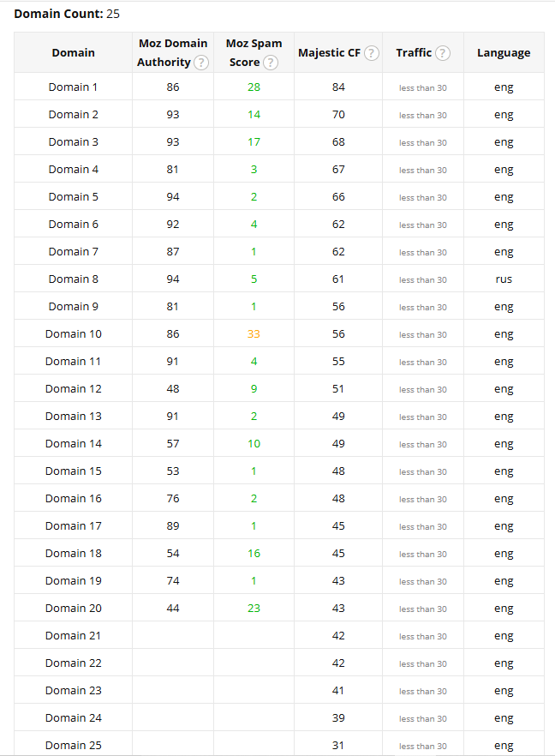
Task: Click Majestic CF value 31 for Domain 25
Action: pyautogui.click(x=338, y=746)
